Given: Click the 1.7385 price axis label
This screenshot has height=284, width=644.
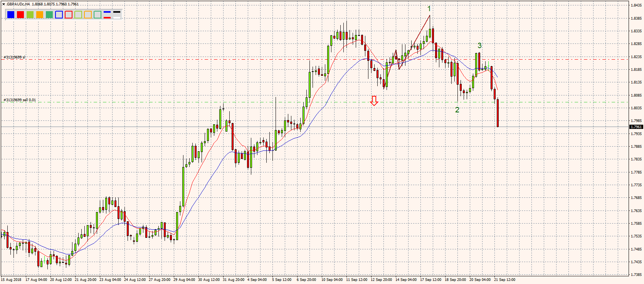Looking at the screenshot, I should [x=636, y=275].
